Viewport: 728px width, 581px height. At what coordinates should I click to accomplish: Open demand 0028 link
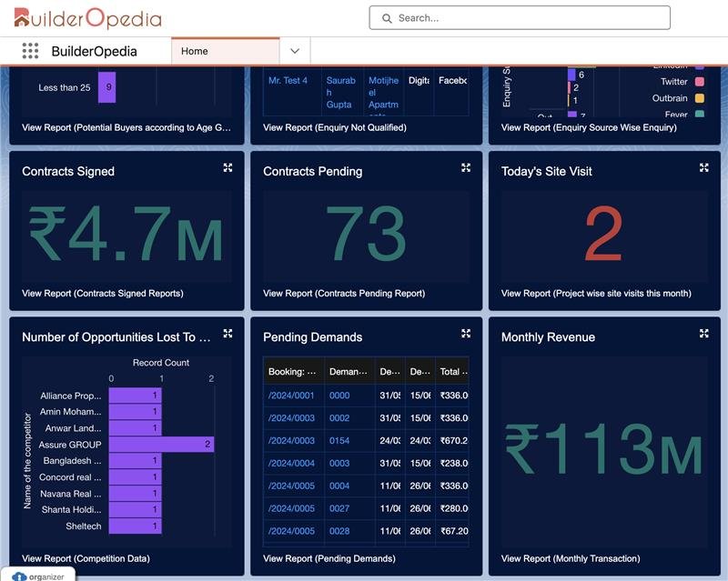point(339,531)
